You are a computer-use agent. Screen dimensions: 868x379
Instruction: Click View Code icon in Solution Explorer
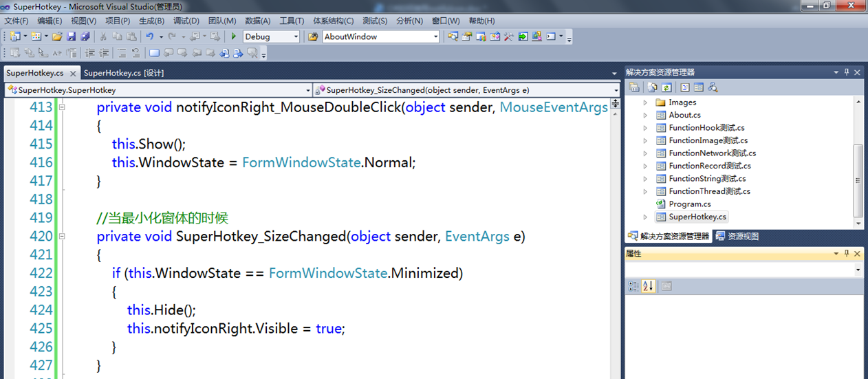(684, 87)
